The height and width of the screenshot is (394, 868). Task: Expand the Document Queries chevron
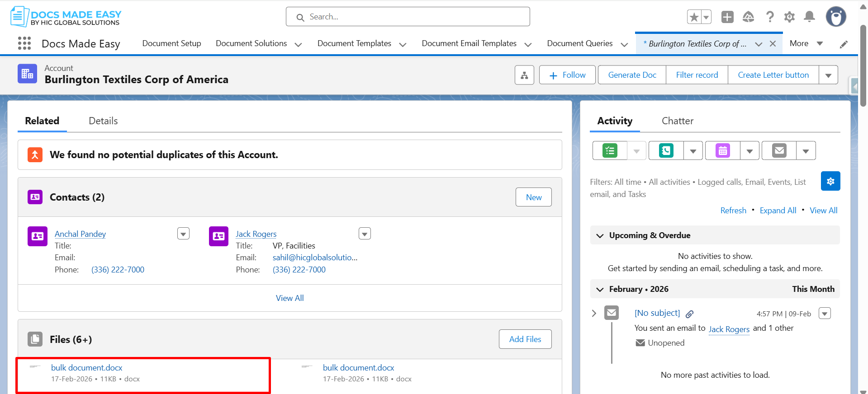coord(624,44)
